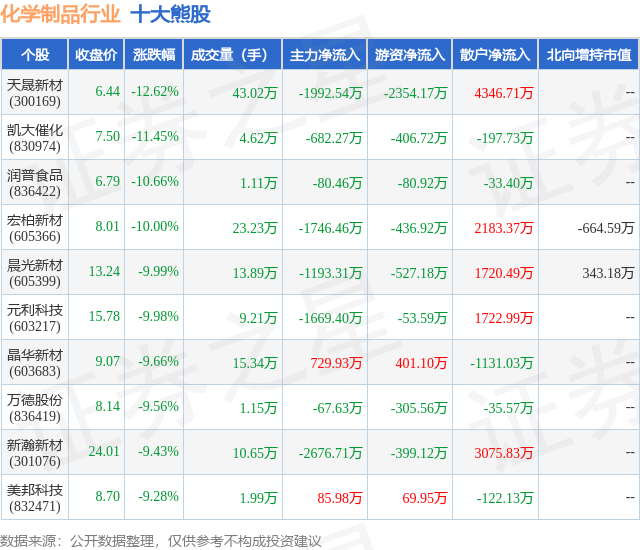
Task: Select stock 万德股份 (836419)
Action: point(35,408)
